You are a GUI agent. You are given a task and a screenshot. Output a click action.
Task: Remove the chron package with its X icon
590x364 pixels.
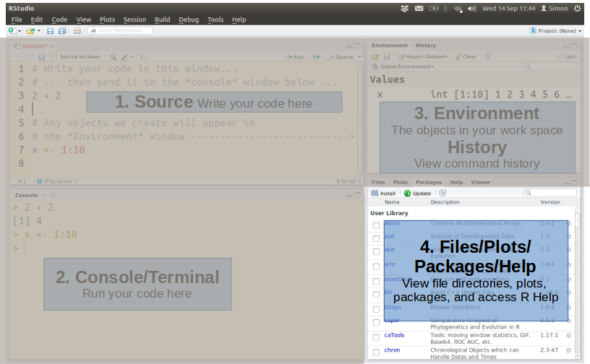click(568, 350)
